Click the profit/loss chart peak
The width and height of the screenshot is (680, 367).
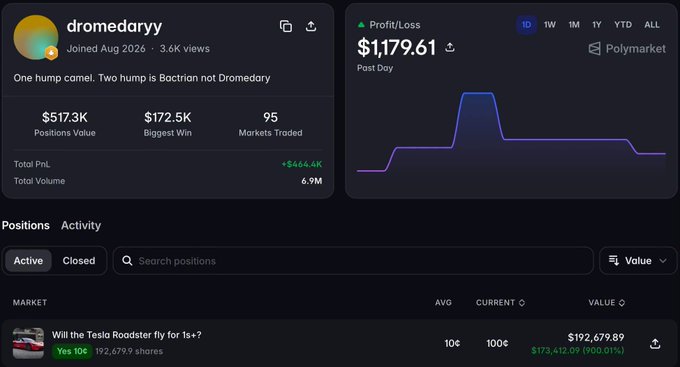click(477, 93)
